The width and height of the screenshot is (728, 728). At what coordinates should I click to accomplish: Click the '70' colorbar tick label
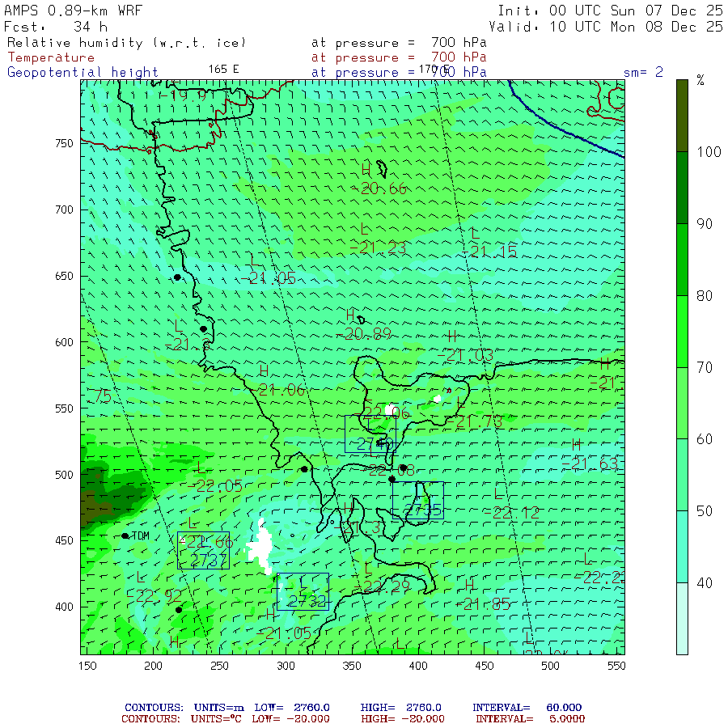pos(705,368)
